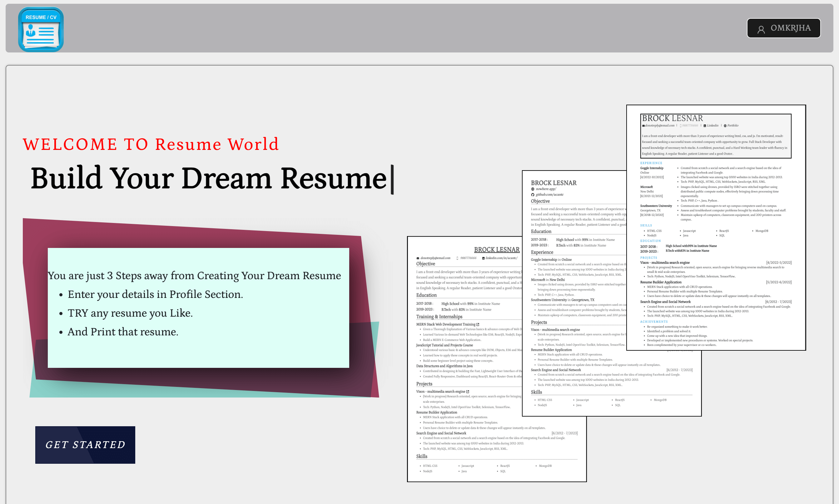839x504 pixels.
Task: Click github.com/ucantc in middle template
Action: [549, 195]
